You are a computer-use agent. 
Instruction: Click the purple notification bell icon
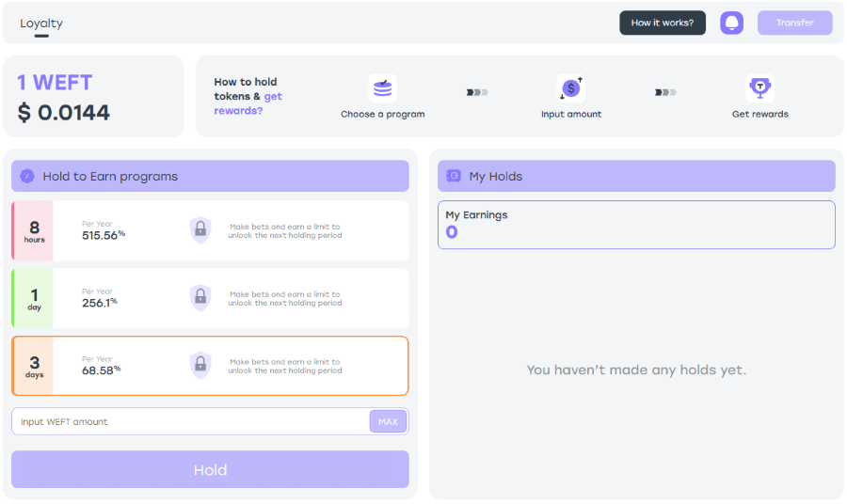pyautogui.click(x=731, y=23)
